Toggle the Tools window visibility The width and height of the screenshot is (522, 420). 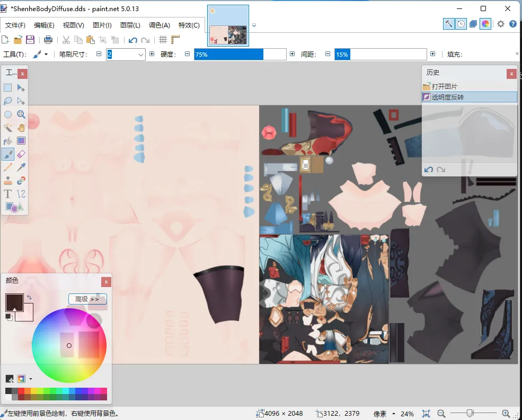tap(448, 24)
